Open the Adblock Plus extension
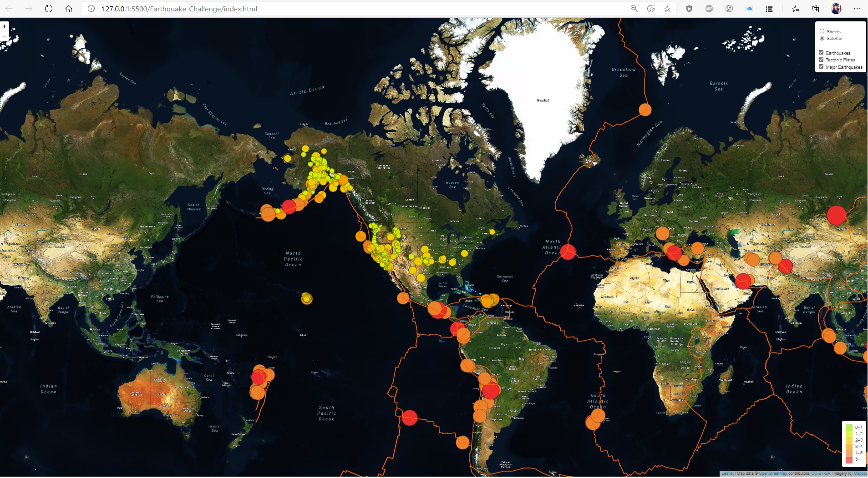The image size is (868, 478). pos(709,8)
